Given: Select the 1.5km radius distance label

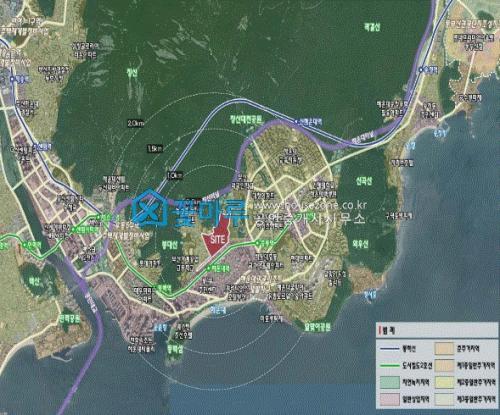Looking at the screenshot, I should pos(155,148).
